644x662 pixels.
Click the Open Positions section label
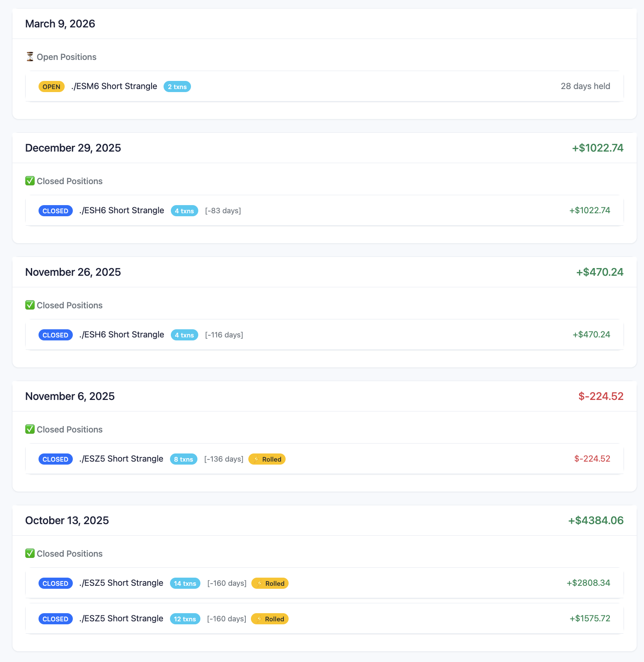pos(66,57)
